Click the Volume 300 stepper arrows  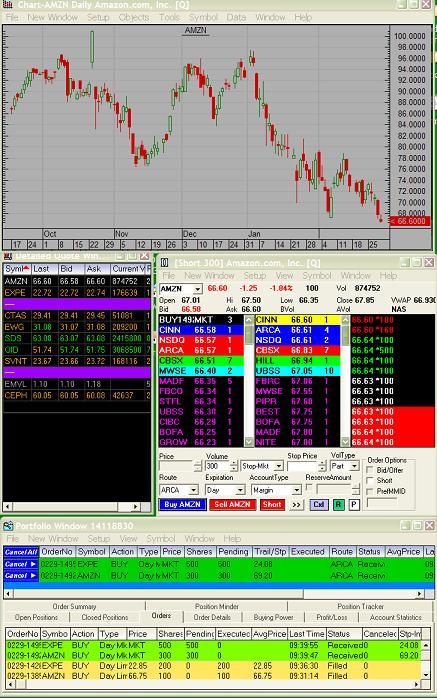click(x=234, y=466)
